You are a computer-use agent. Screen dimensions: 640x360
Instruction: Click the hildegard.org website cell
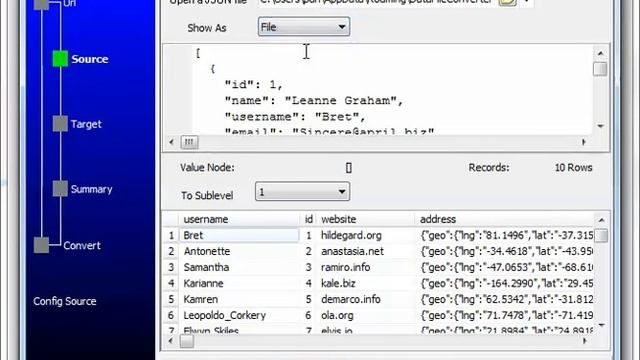pyautogui.click(x=366, y=236)
